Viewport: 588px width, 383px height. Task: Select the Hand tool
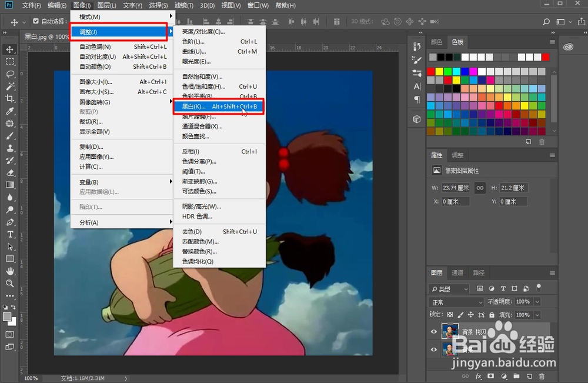(10, 271)
